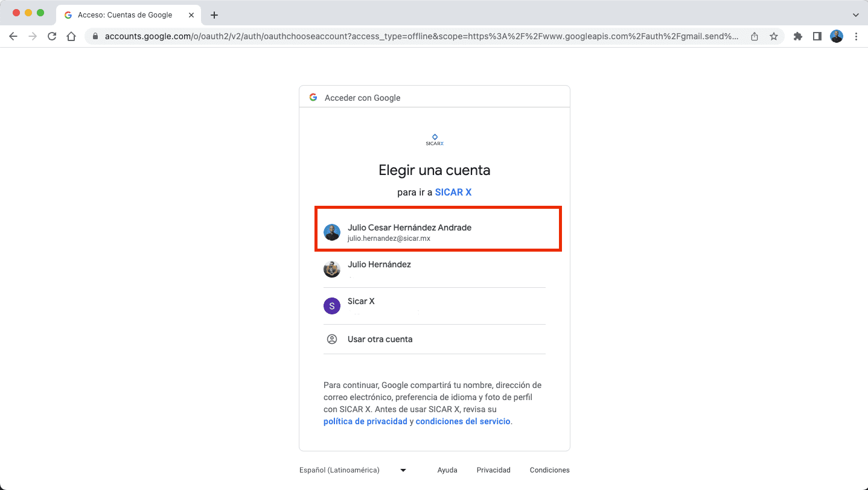
Task: Open the política de privacidad link
Action: (x=365, y=421)
